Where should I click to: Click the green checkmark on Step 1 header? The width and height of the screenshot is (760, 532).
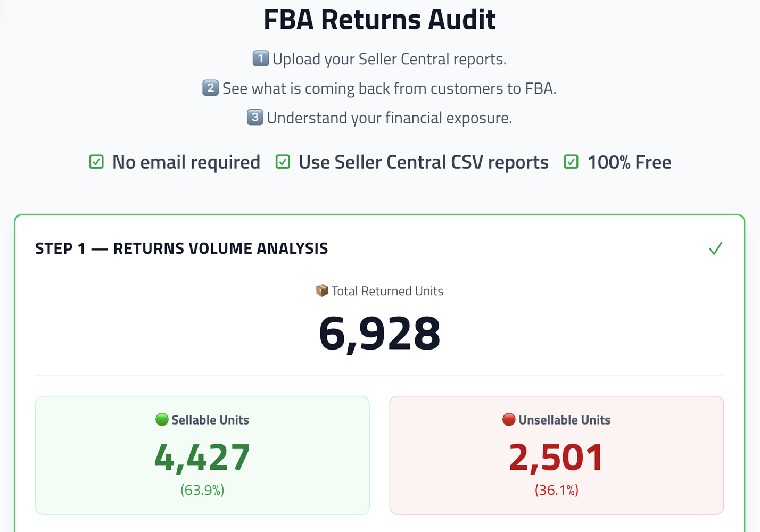click(x=715, y=248)
